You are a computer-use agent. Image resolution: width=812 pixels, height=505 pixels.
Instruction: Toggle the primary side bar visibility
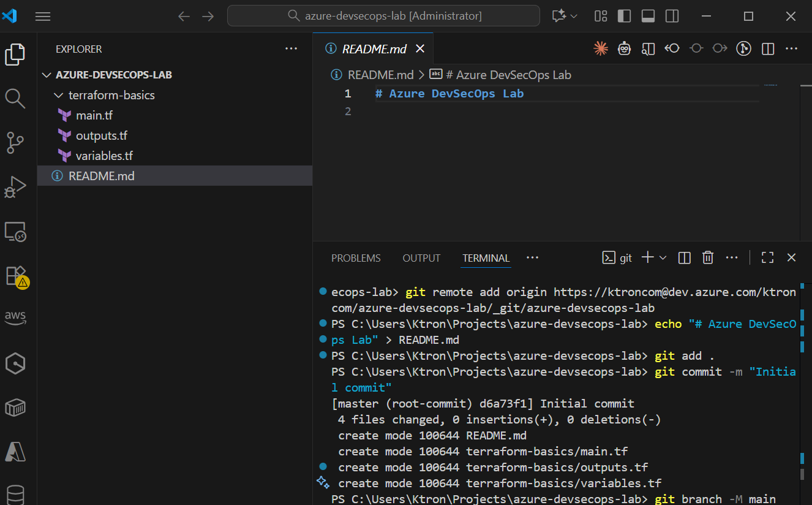[624, 16]
